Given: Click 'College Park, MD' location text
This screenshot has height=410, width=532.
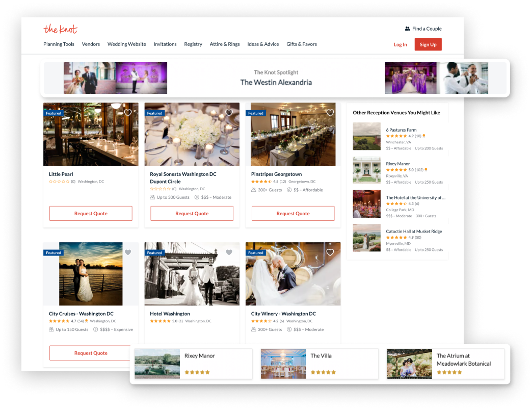Looking at the screenshot, I should point(400,210).
